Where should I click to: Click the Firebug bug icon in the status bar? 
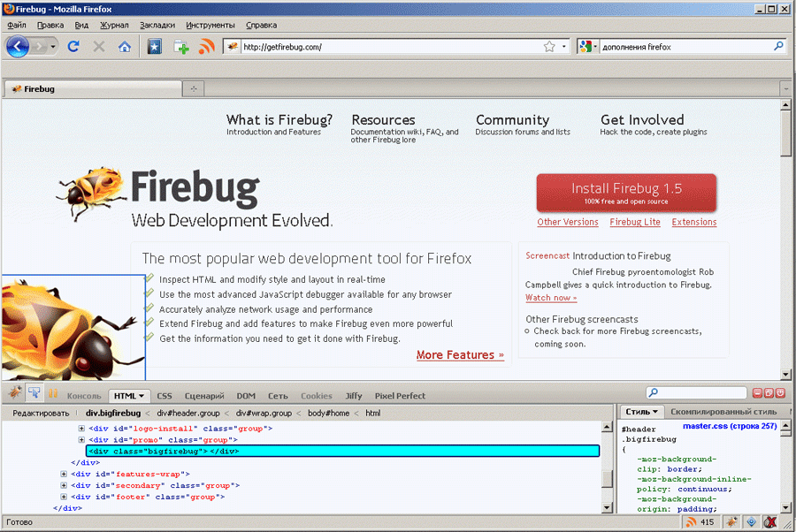[731, 522]
